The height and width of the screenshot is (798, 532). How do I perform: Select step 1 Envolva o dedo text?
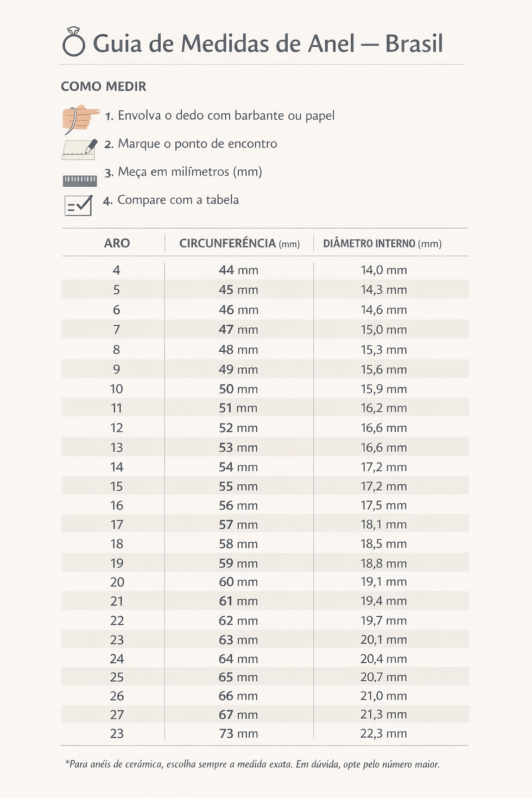click(x=220, y=116)
